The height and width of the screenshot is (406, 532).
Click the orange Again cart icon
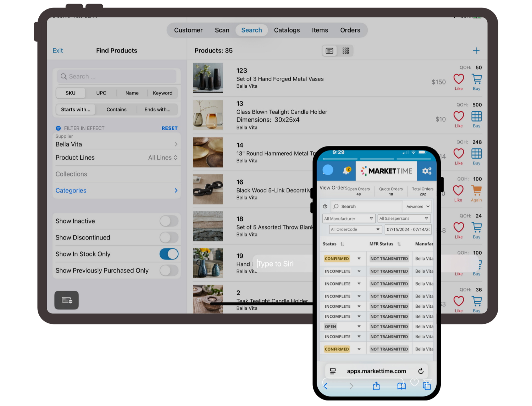(476, 191)
